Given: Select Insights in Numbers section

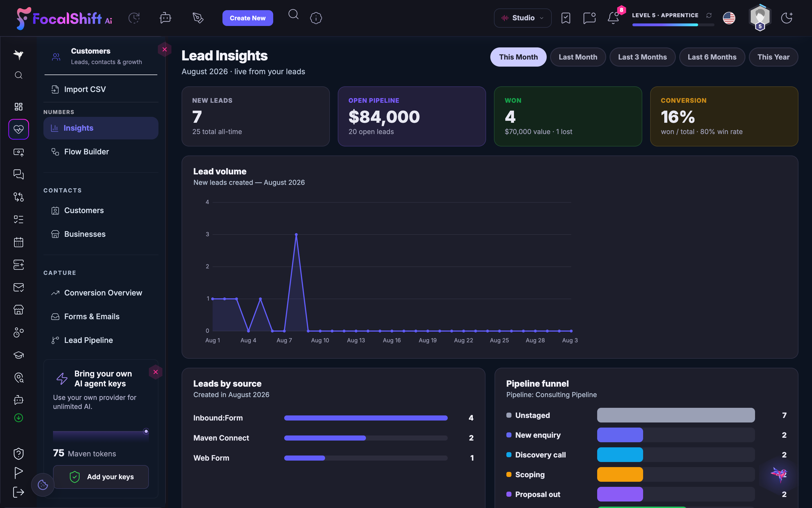Looking at the screenshot, I should pos(101,128).
